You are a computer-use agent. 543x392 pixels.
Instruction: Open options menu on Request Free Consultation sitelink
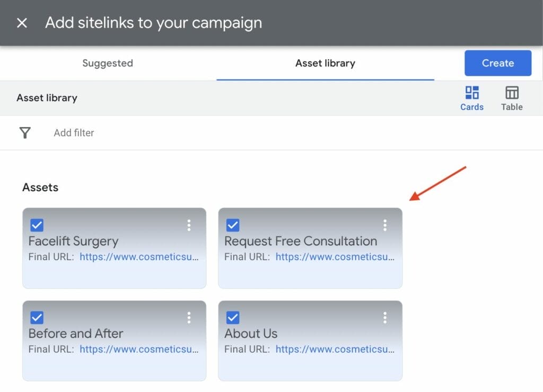(385, 225)
